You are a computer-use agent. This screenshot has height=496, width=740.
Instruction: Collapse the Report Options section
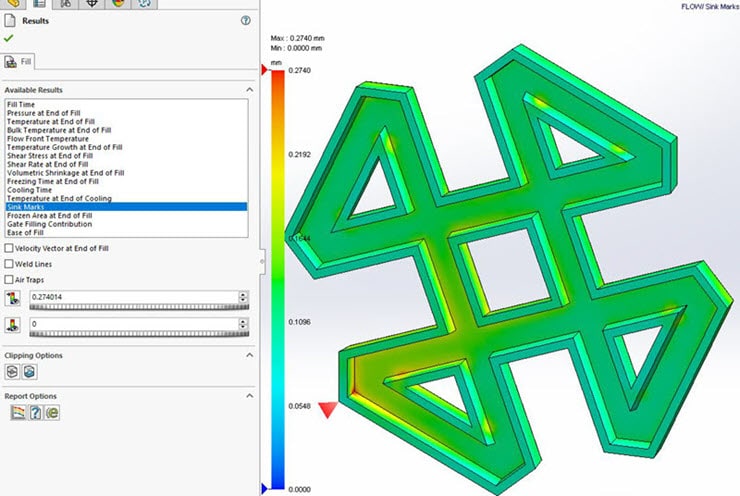click(250, 395)
